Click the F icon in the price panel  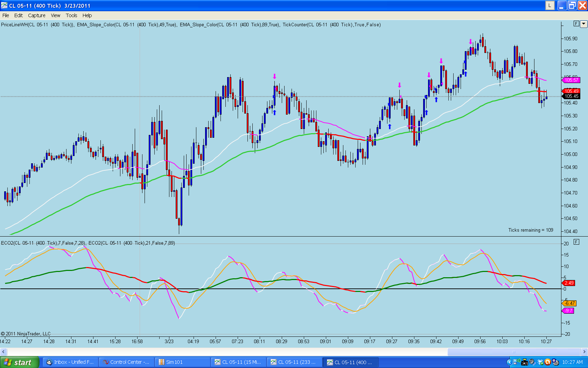click(576, 23)
